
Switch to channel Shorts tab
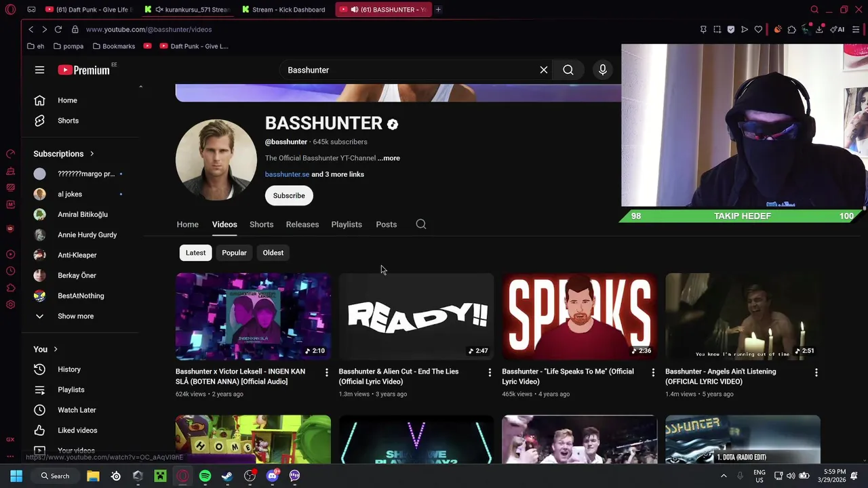(x=261, y=224)
